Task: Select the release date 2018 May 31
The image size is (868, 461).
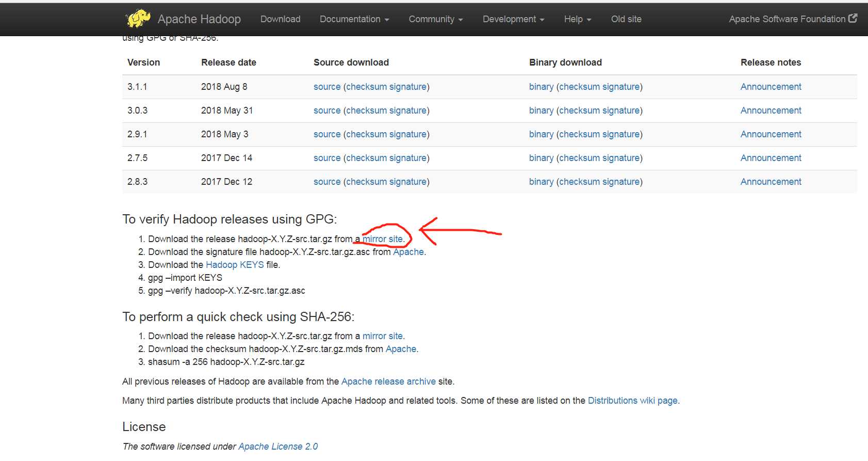Action: click(227, 110)
